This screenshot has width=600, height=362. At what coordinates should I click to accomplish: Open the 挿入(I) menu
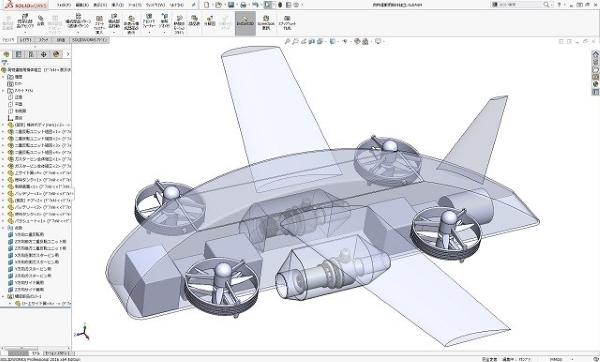tap(117, 5)
